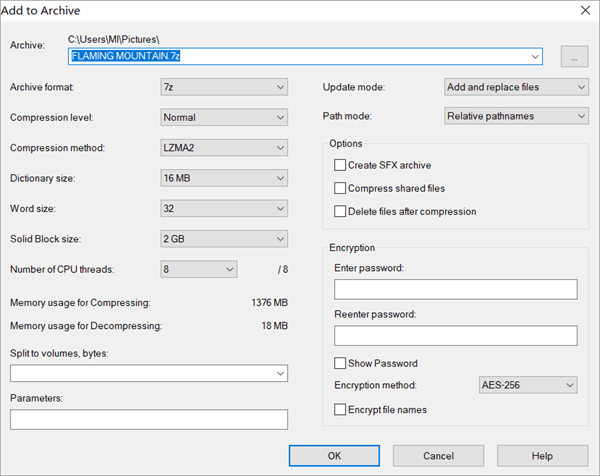Viewport: 600px width, 476px height.
Task: Confirm with the OK button
Action: pos(334,456)
